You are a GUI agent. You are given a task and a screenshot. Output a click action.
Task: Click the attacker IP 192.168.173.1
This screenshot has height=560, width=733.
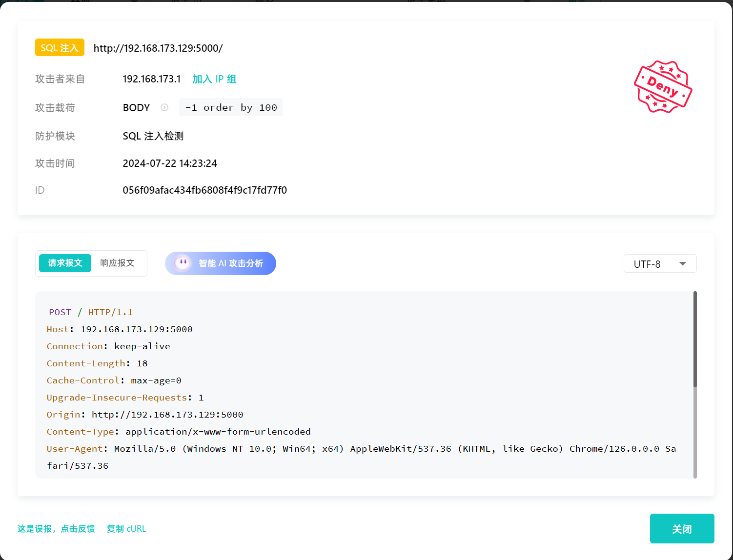tap(151, 79)
